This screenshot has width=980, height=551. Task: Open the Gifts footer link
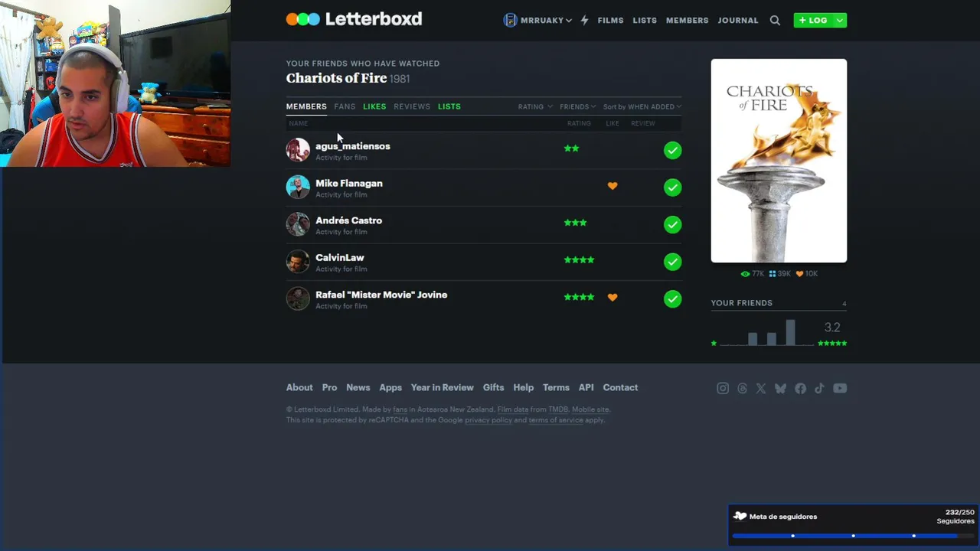493,387
